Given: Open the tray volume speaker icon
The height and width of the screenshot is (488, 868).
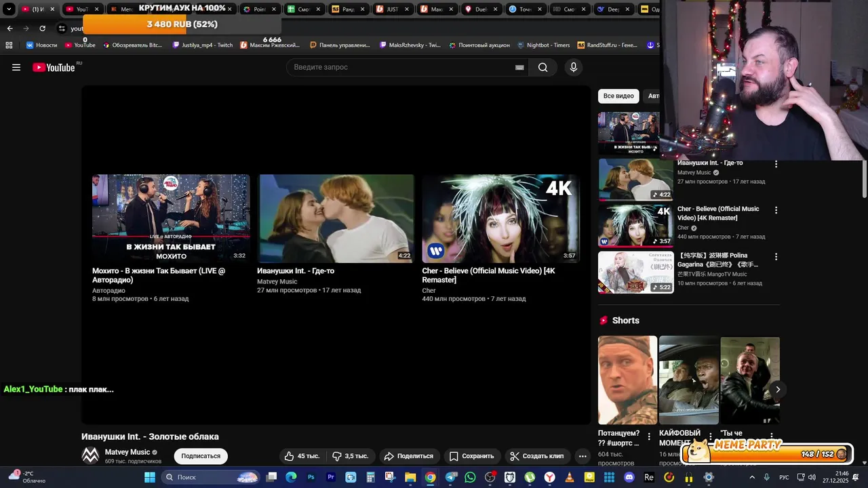Looking at the screenshot, I should click(x=812, y=477).
